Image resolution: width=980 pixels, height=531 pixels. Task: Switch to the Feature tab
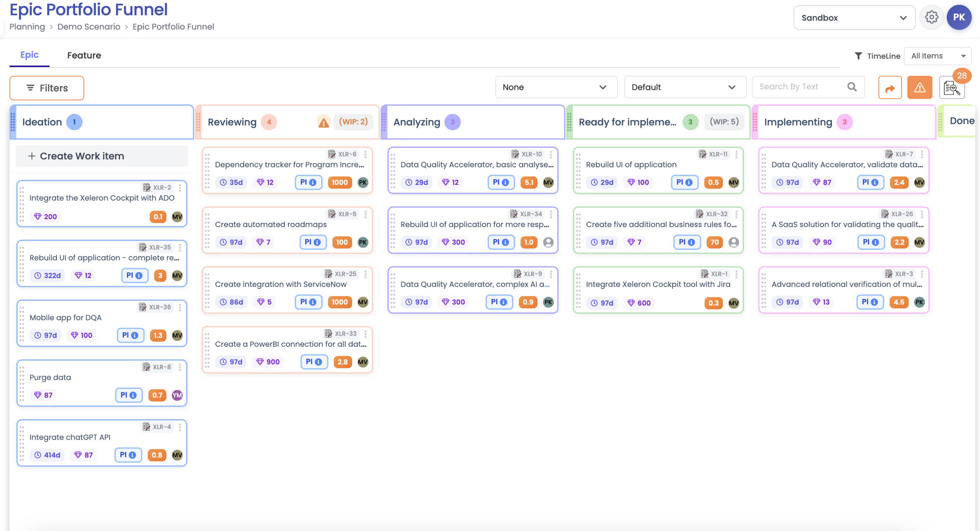point(84,56)
